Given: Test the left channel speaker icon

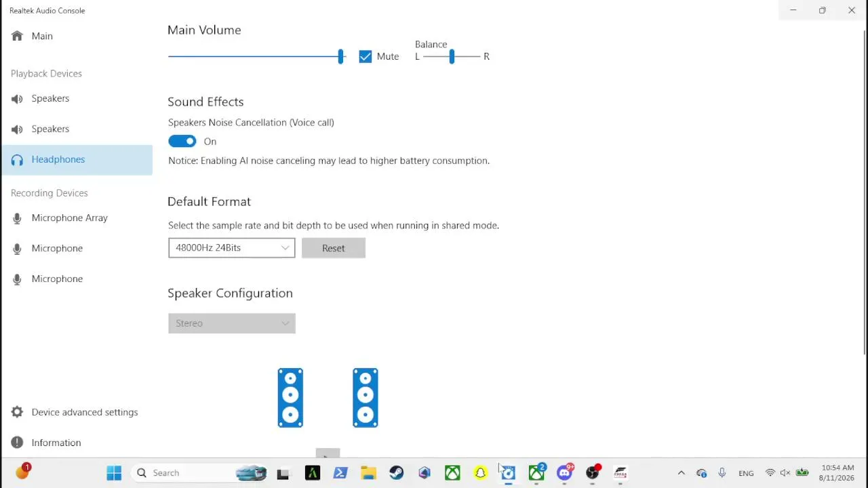Looking at the screenshot, I should [x=290, y=398].
